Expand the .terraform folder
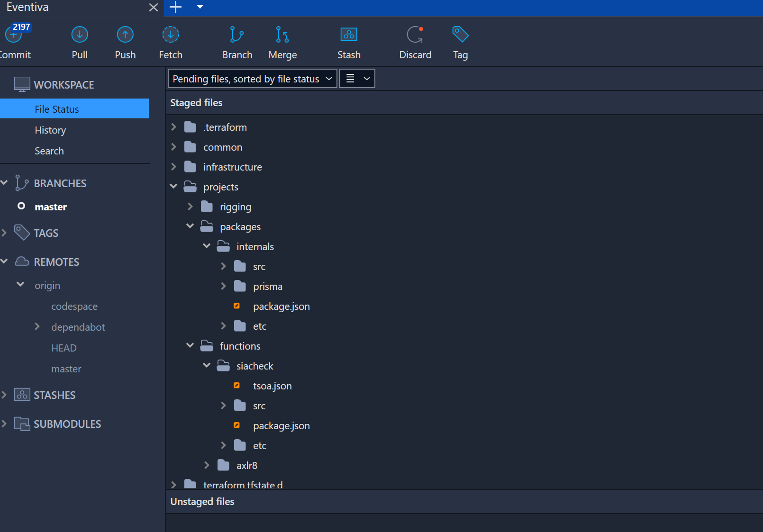 pyautogui.click(x=173, y=127)
